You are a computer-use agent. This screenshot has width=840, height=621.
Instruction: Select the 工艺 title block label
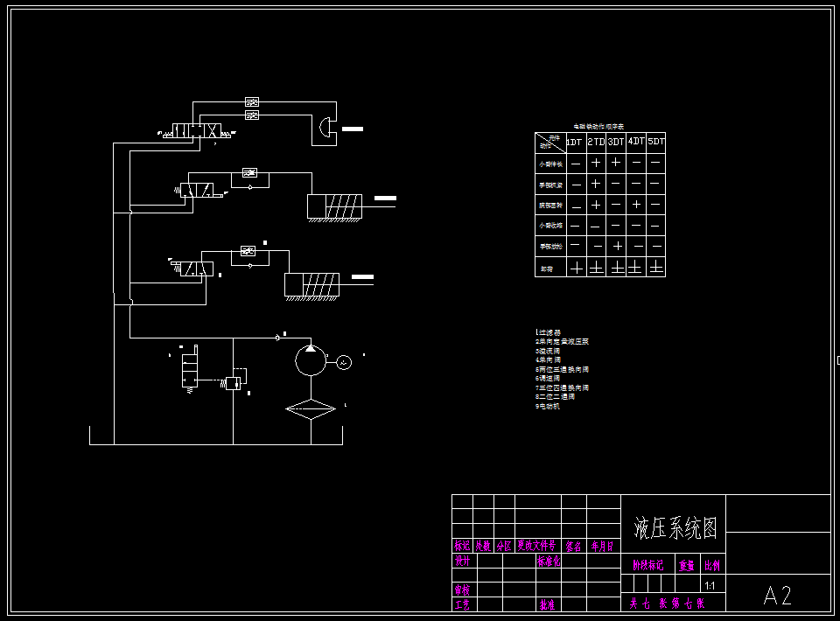click(x=462, y=604)
